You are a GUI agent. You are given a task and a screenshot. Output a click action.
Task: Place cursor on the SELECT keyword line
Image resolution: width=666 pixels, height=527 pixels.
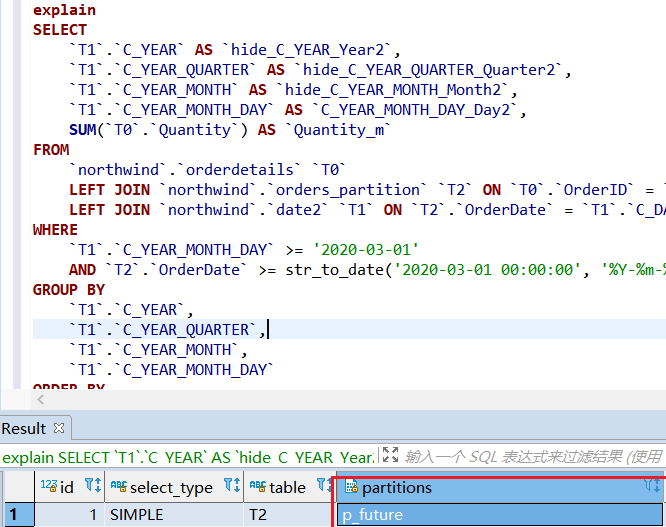tap(60, 30)
